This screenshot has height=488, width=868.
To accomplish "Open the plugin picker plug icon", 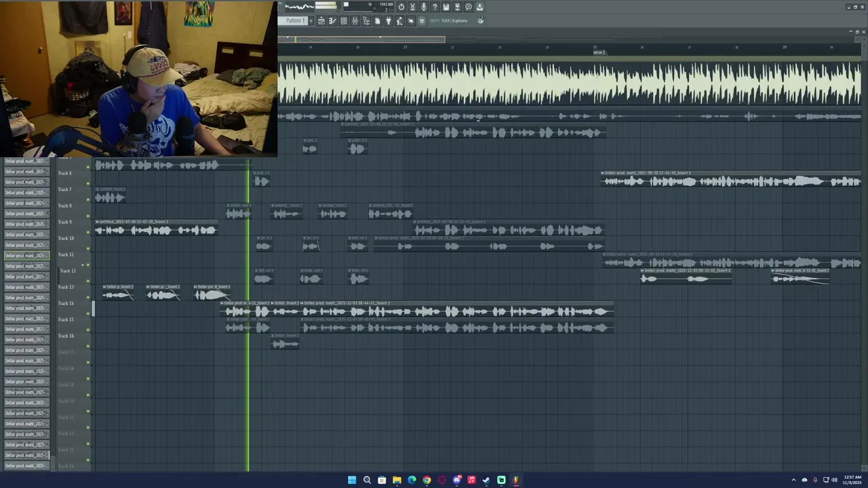I will [388, 21].
